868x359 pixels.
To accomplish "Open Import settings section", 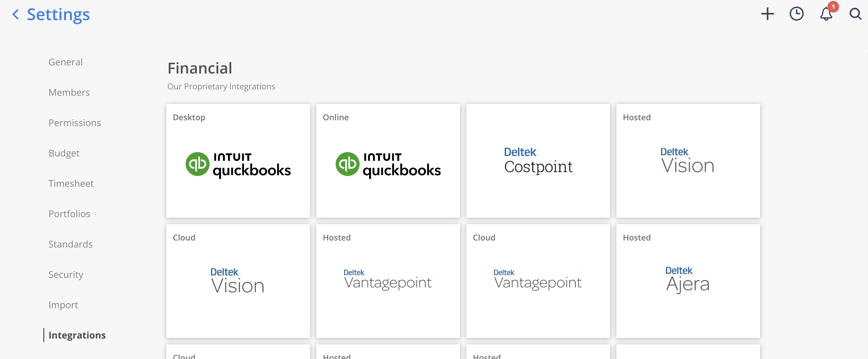I will click(x=63, y=305).
